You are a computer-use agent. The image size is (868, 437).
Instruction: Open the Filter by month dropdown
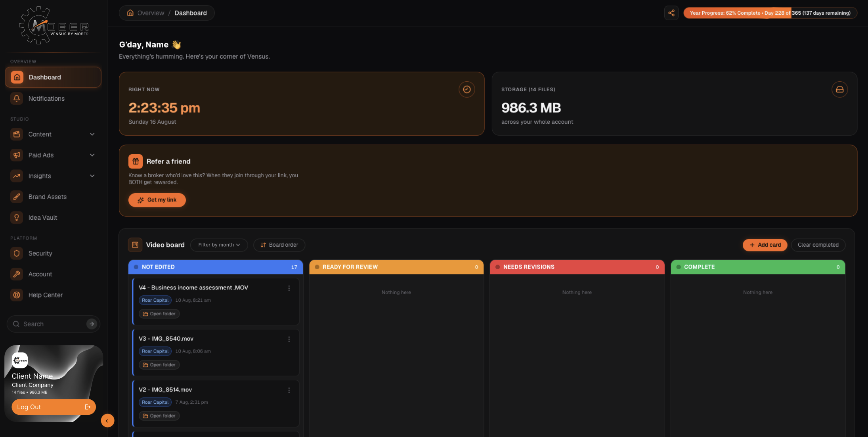click(219, 245)
